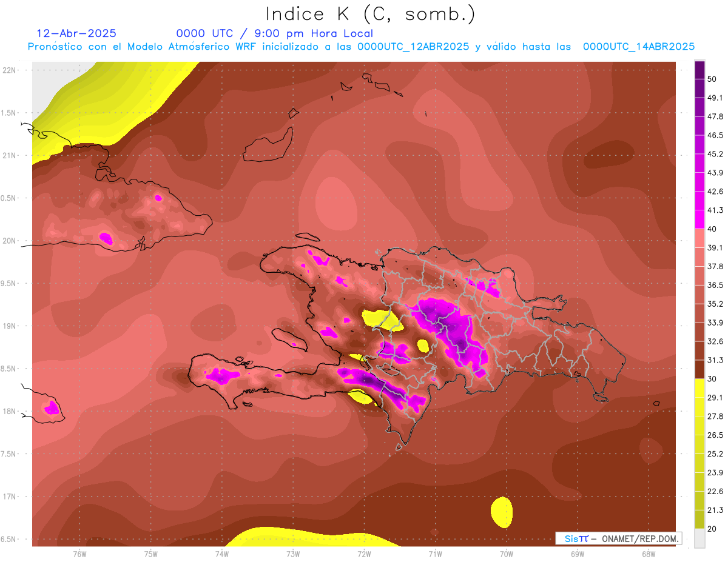Click the legend value "27.8"
The width and height of the screenshot is (728, 562).
click(x=715, y=416)
